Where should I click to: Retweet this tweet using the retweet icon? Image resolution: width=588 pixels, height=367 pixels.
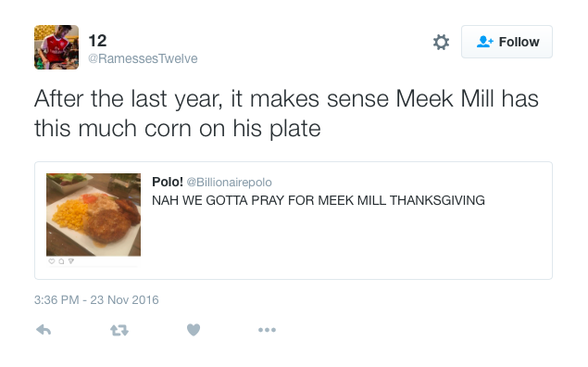pyautogui.click(x=119, y=330)
